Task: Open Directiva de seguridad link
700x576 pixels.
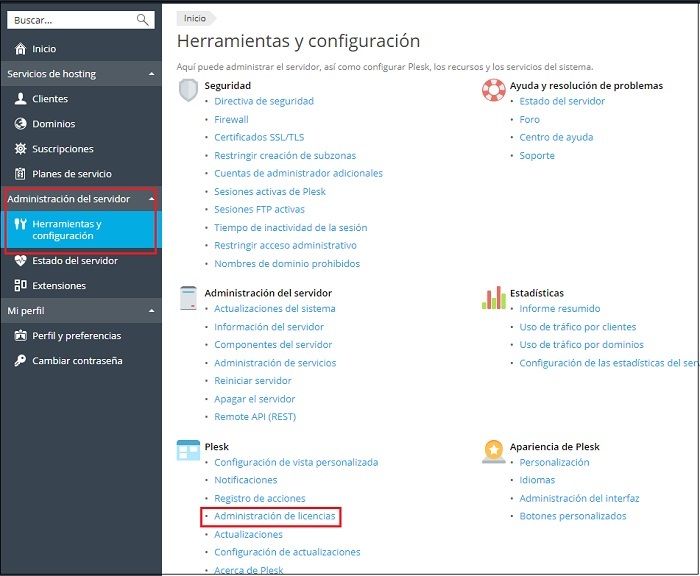Action: (264, 101)
